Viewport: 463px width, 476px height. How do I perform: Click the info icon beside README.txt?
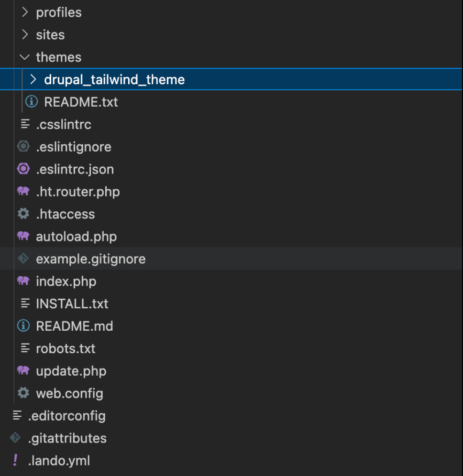31,102
